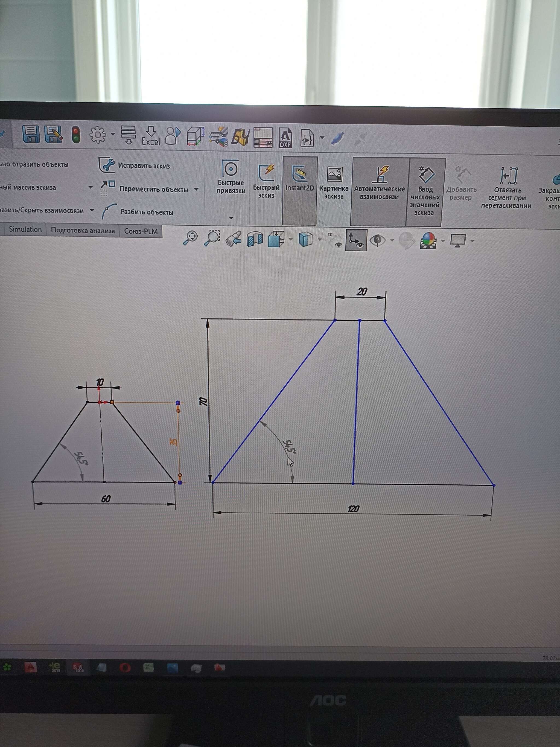This screenshot has height=747, width=560.
Task: Click Rapid Sketch (Быстрый эскиз)
Action: (x=266, y=181)
